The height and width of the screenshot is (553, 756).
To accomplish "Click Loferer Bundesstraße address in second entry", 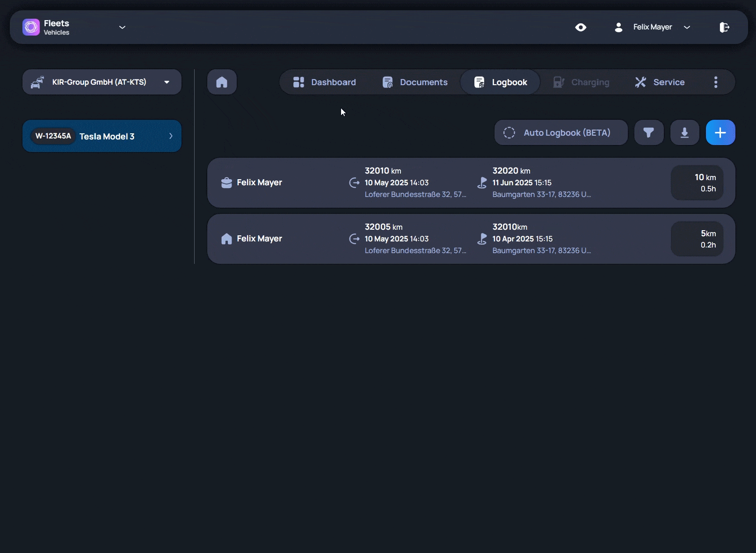I will coord(415,250).
